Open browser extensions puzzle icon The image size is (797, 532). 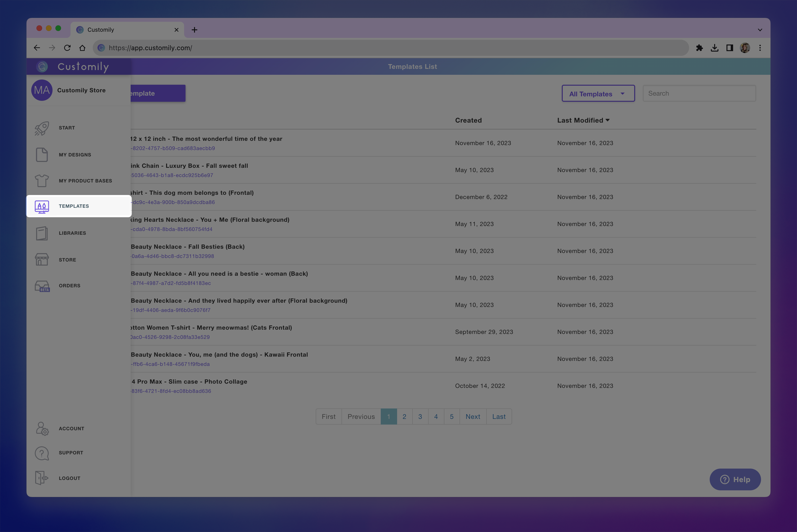click(x=699, y=48)
